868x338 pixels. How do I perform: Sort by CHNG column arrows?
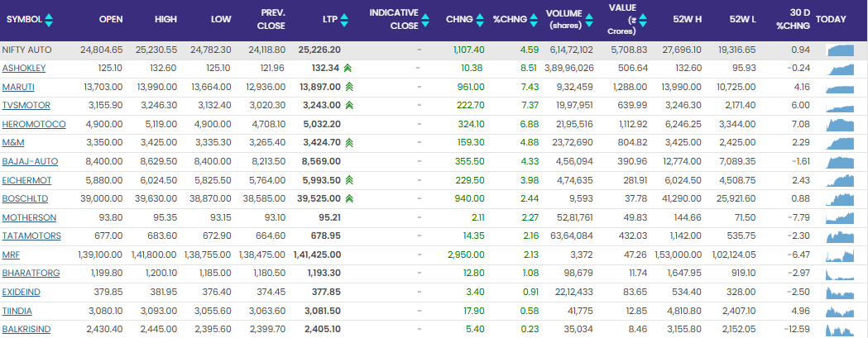click(479, 20)
